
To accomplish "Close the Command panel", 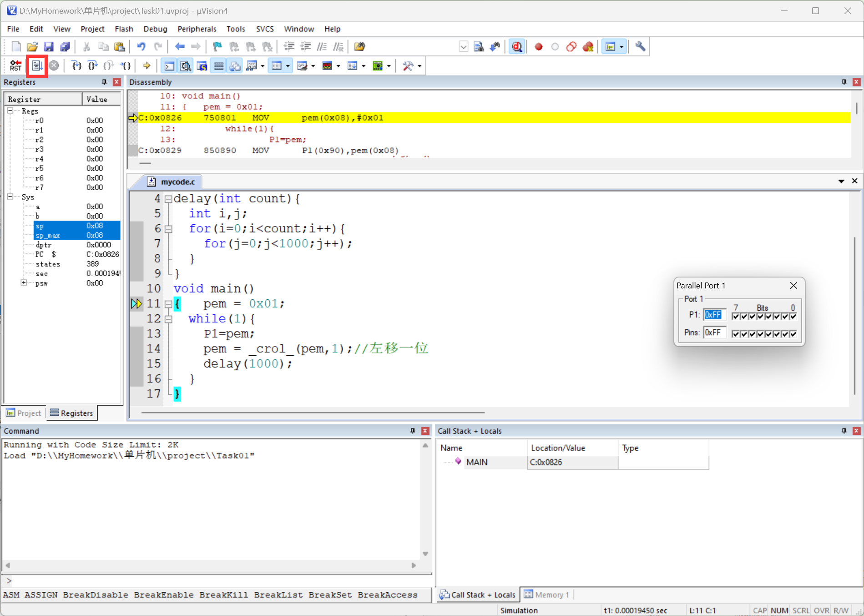I will [425, 431].
